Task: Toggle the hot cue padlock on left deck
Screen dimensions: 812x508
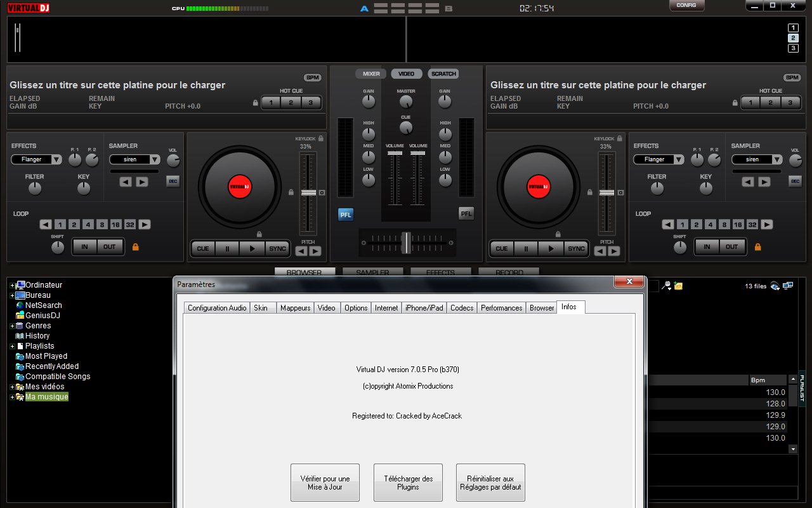Action: 256,102
